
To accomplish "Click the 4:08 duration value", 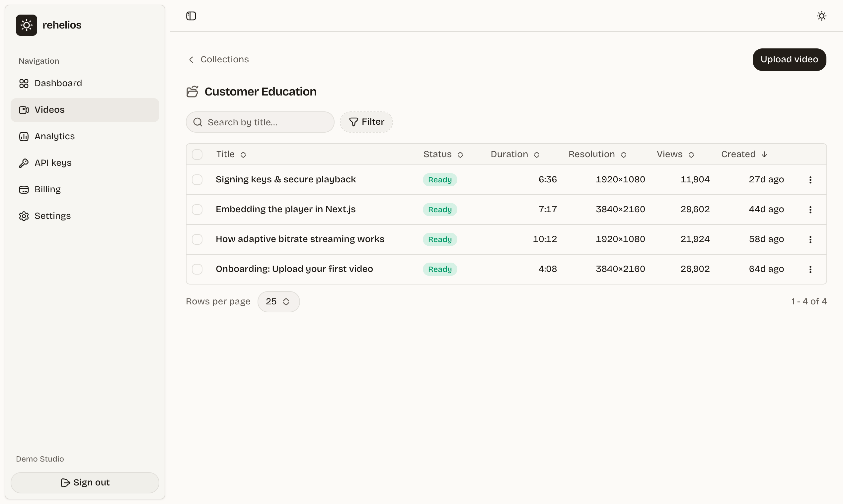I will coord(547,269).
